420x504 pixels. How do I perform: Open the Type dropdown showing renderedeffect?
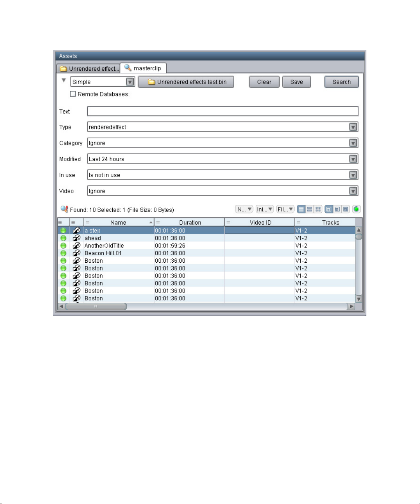tap(223, 127)
